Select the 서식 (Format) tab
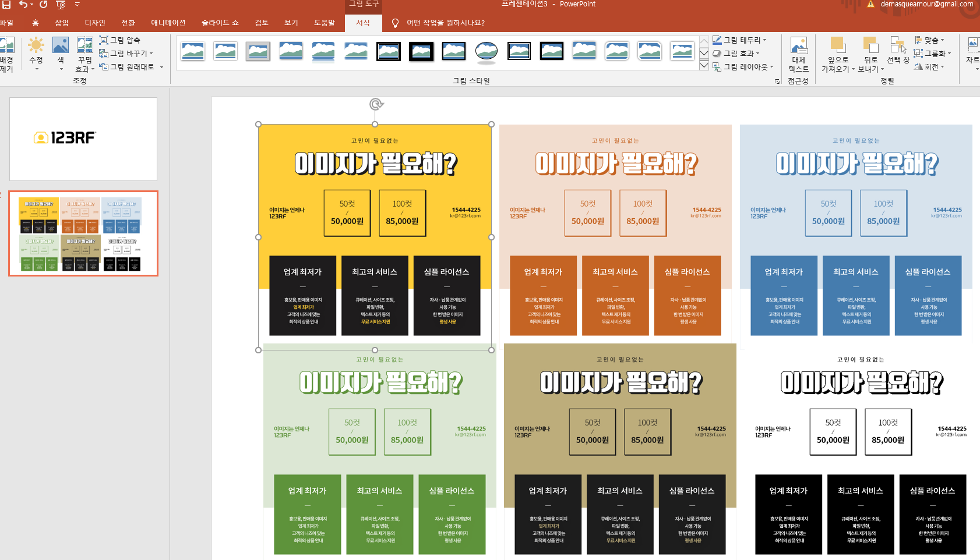This screenshot has width=980, height=560. pos(363,23)
